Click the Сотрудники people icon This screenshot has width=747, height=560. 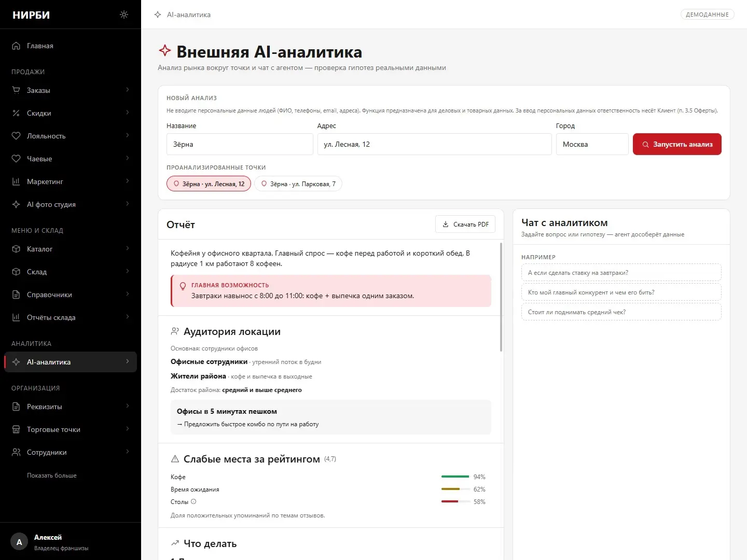point(16,452)
